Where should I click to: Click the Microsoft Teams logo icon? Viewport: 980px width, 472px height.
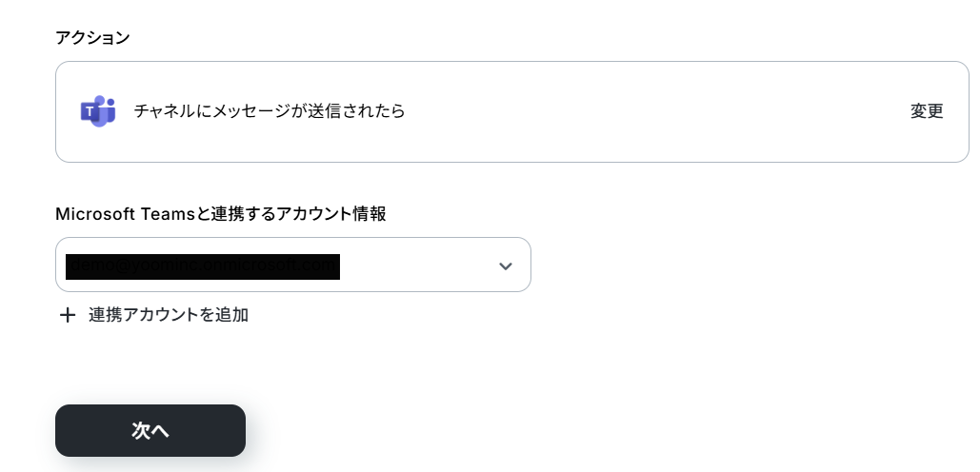pos(98,111)
